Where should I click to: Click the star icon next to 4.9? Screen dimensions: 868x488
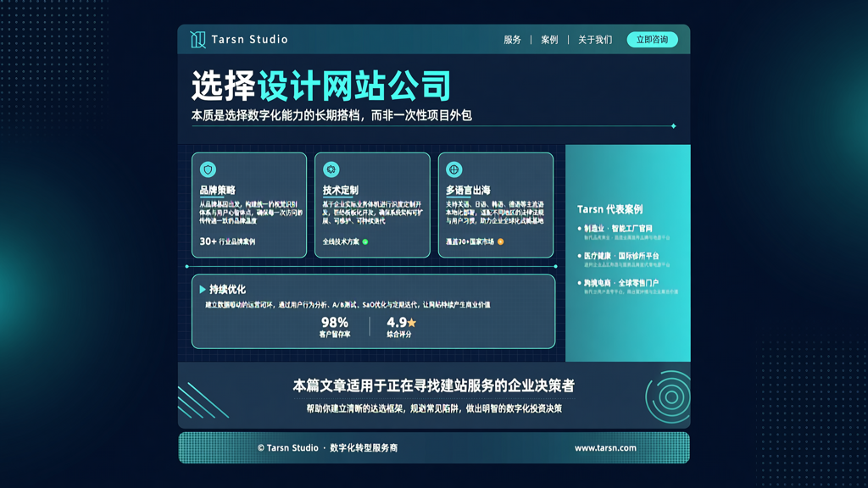tap(411, 323)
